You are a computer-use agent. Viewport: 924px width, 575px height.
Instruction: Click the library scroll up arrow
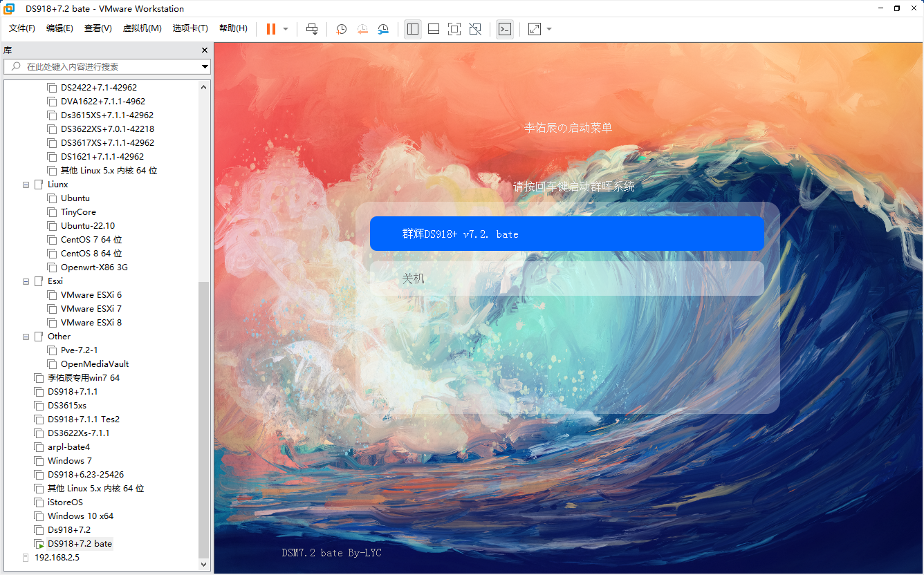coord(204,87)
